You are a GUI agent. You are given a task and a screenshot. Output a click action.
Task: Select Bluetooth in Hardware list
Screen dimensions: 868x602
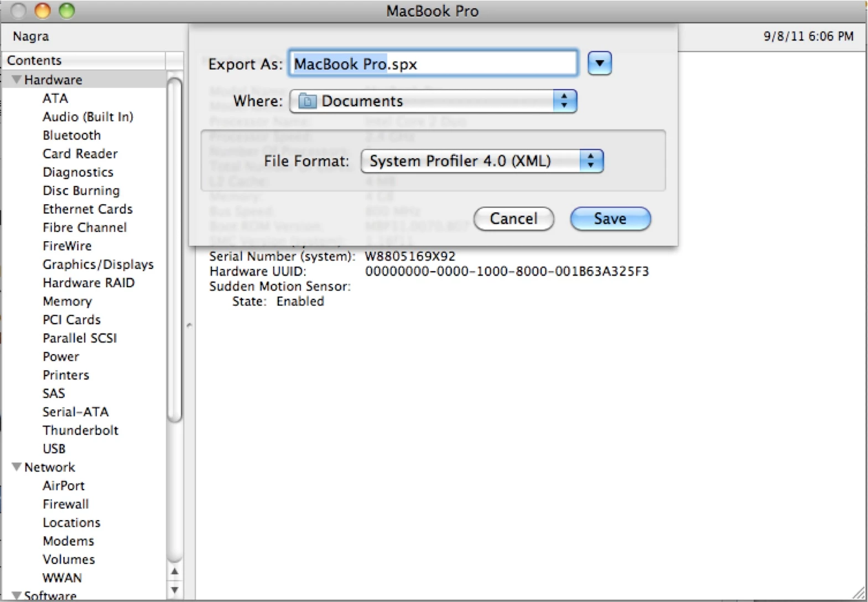point(72,136)
